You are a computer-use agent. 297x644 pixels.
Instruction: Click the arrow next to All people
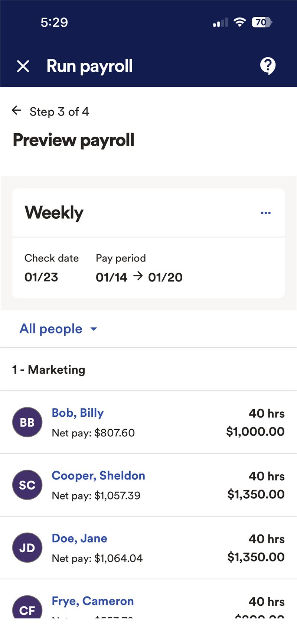94,329
